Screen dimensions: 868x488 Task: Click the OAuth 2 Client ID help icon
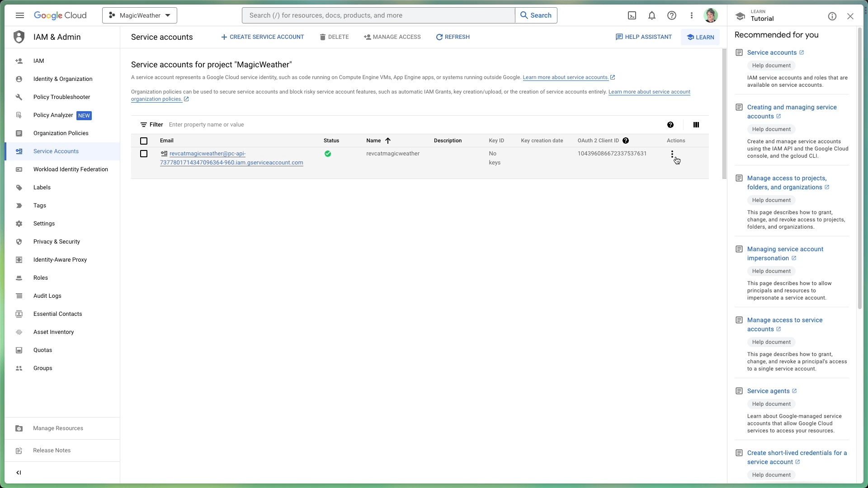coord(625,140)
